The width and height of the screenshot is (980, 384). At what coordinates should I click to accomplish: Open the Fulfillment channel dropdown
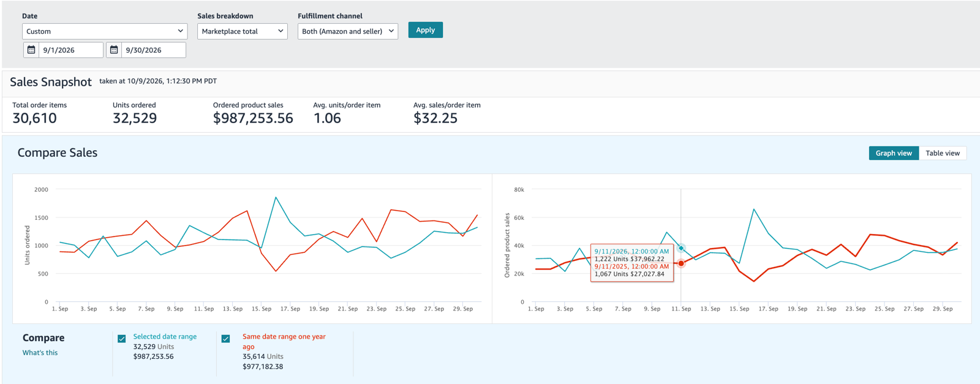[348, 31]
